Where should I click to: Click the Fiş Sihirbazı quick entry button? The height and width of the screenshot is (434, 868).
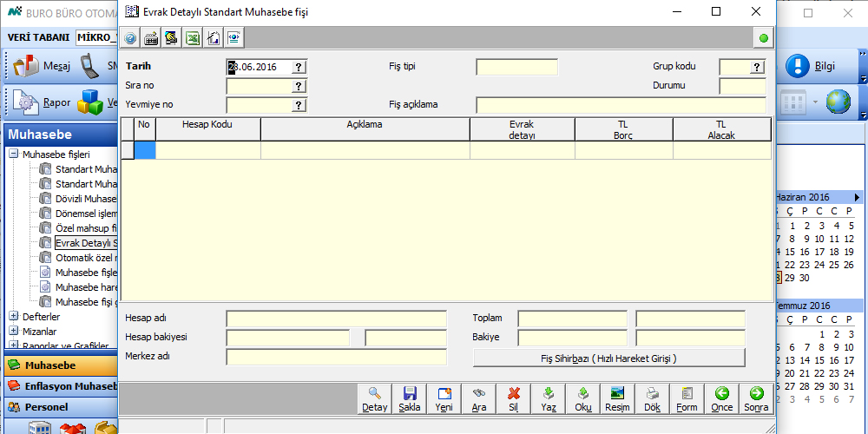pos(608,358)
